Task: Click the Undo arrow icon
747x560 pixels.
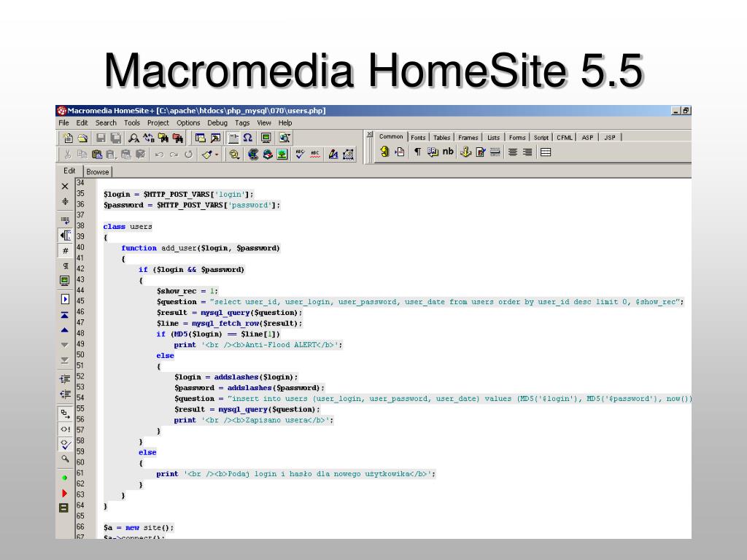Action: (x=159, y=155)
